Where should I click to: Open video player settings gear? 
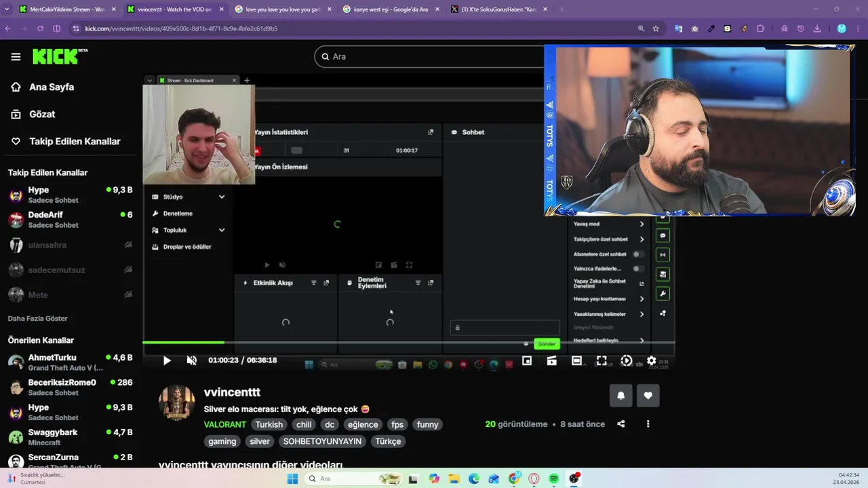[x=652, y=361]
